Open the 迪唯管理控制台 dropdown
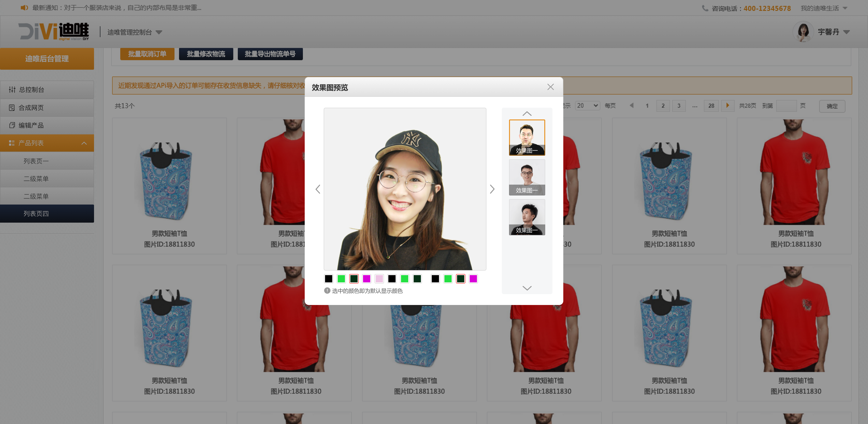The height and width of the screenshot is (424, 868). (159, 32)
